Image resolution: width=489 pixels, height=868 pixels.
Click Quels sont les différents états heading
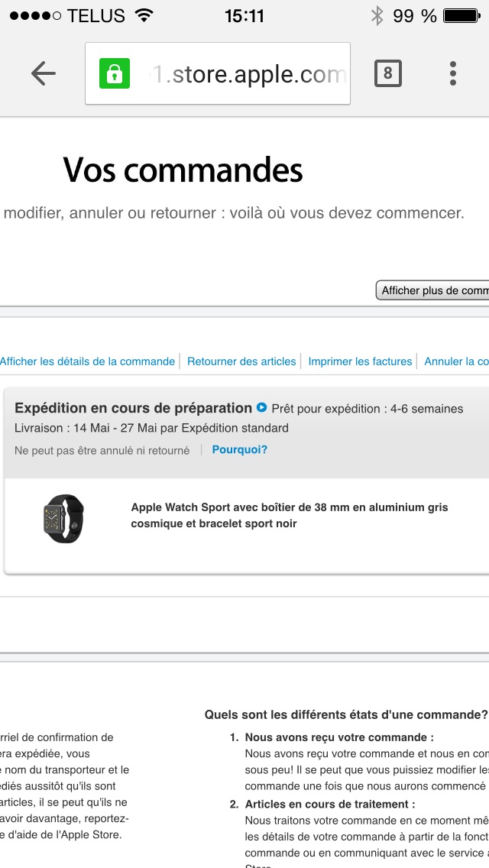pos(346,714)
